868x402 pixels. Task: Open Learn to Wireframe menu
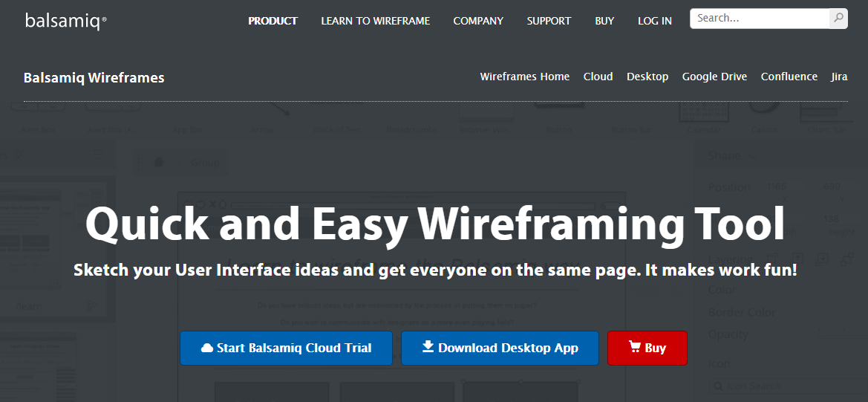point(375,21)
